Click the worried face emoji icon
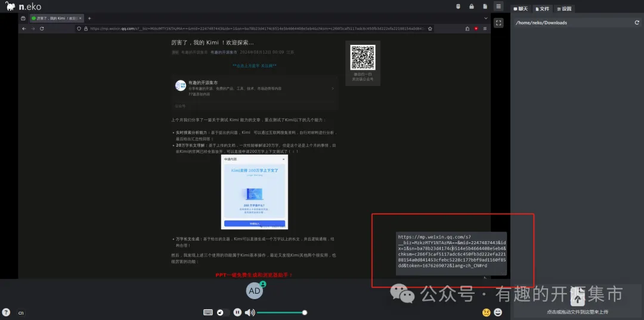Viewport: 644px width, 320px height. pos(487,312)
